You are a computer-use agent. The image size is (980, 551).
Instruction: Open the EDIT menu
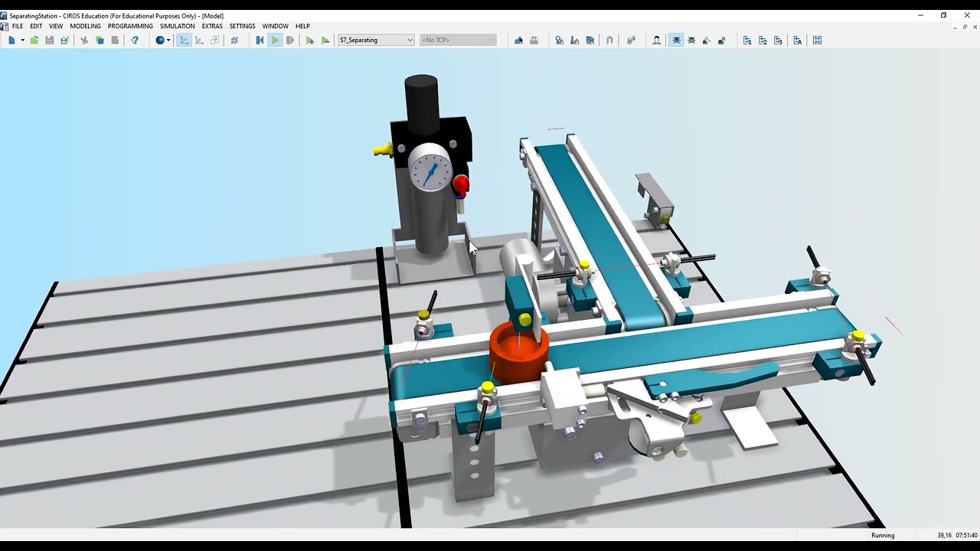point(36,26)
